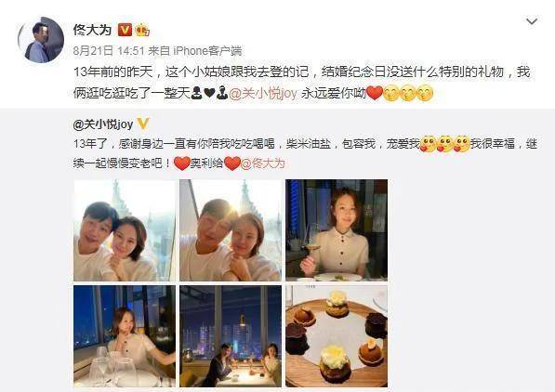Open photo of woman by night window
This screenshot has width=555, height=392.
click(125, 336)
